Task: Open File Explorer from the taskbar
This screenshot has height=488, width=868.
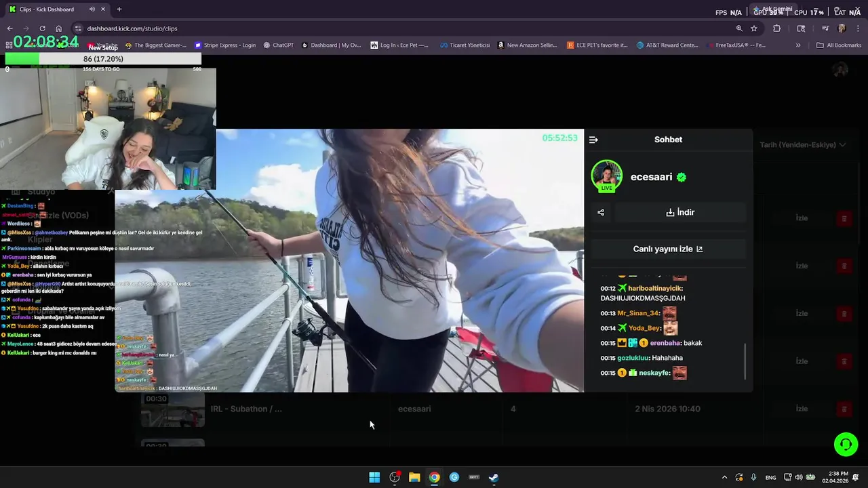Action: [414, 477]
